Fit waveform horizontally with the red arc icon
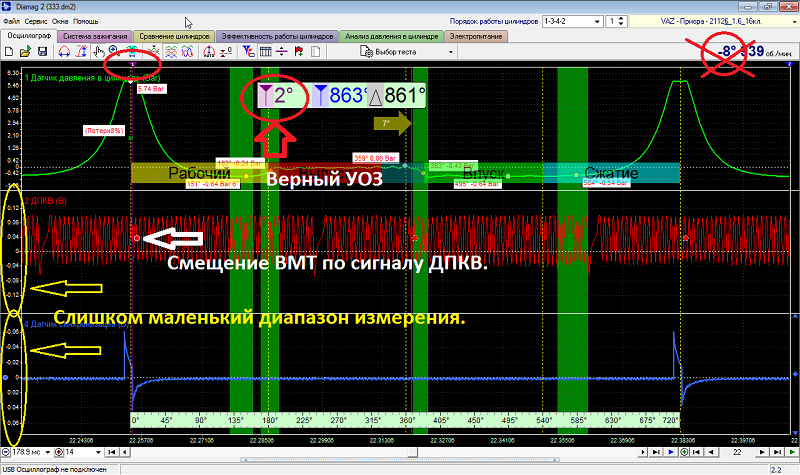 point(64,52)
